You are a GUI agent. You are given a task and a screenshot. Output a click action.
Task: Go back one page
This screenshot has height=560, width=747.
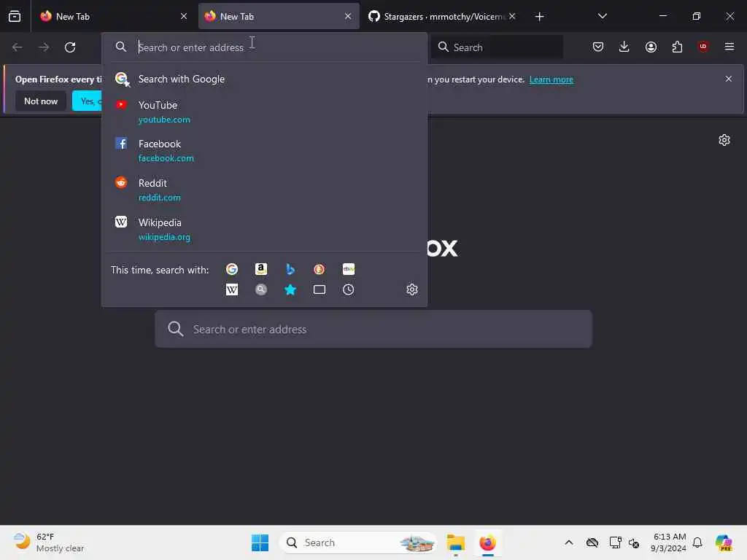tap(18, 47)
